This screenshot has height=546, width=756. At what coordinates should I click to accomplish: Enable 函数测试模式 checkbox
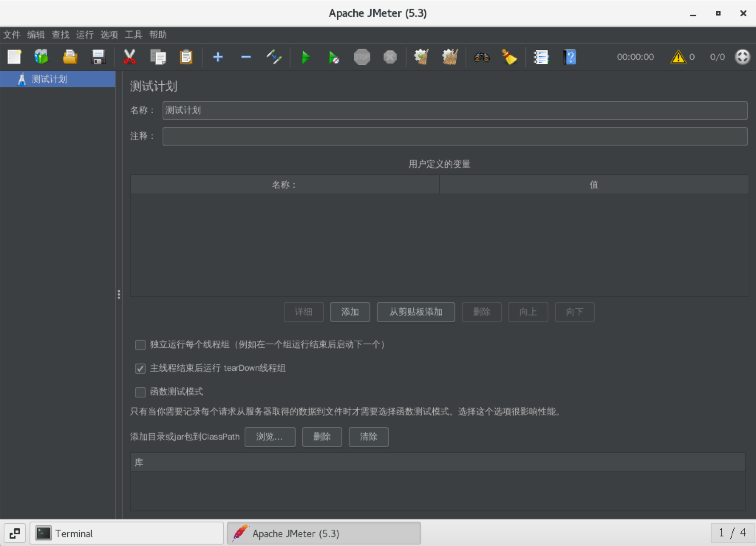click(140, 392)
